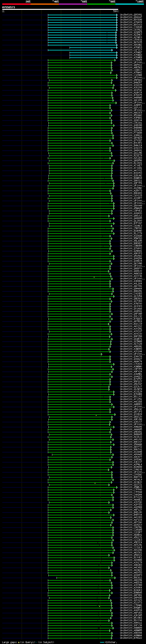The image size is (146, 644).
Task: Click the cyan ~100% identity legend segment
Action: pos(130,4)
